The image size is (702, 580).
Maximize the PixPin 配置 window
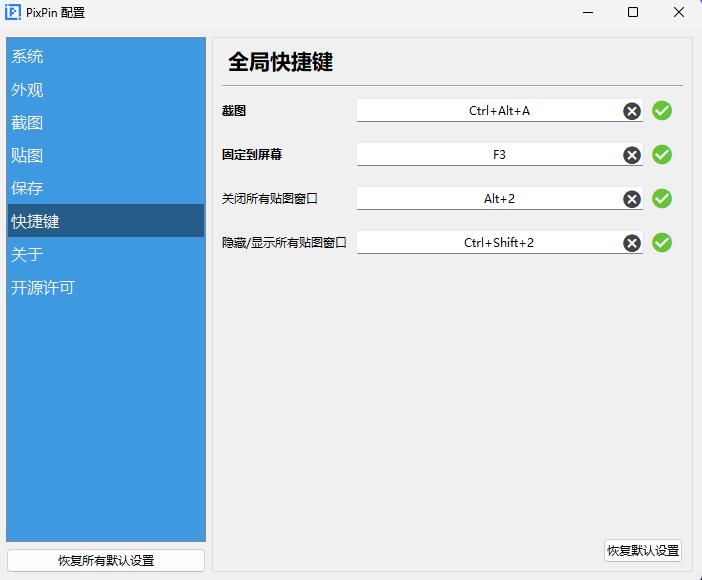pos(633,13)
